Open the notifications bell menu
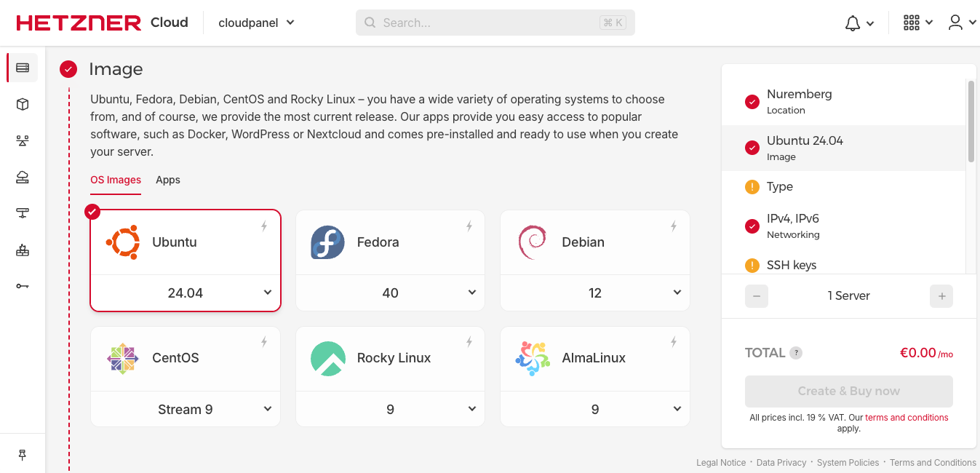980x473 pixels. point(859,22)
